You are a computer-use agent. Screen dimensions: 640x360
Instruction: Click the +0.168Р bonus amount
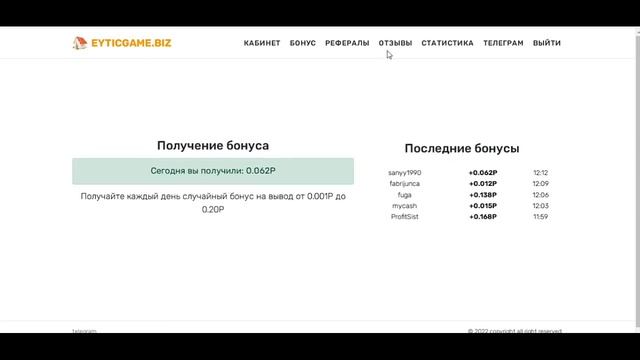[483, 217]
